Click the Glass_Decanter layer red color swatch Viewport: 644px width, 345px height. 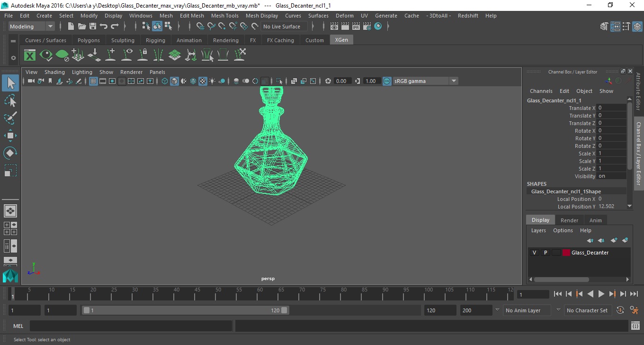coord(566,253)
